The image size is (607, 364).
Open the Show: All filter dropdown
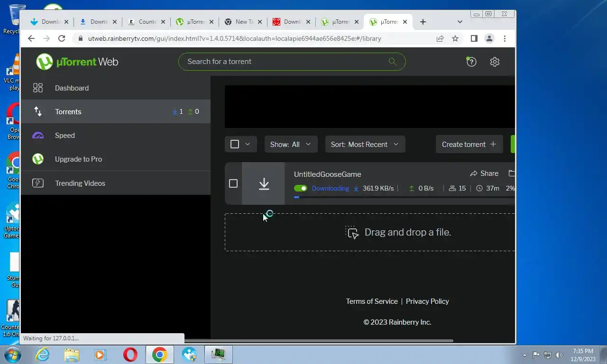coord(291,144)
